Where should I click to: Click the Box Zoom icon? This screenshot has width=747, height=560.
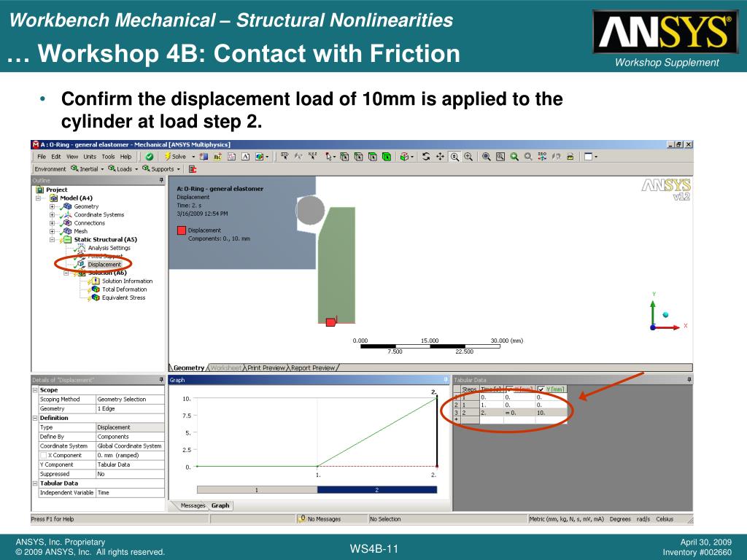coord(468,157)
